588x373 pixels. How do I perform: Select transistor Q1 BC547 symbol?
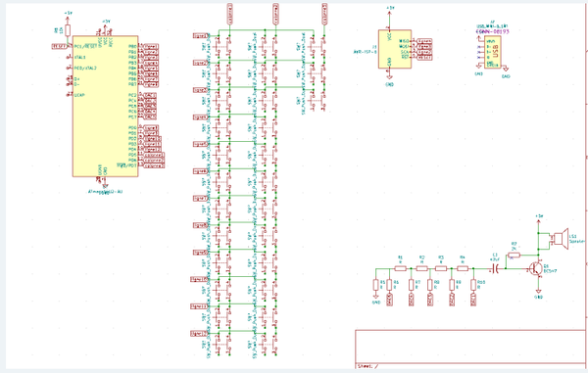click(535, 268)
